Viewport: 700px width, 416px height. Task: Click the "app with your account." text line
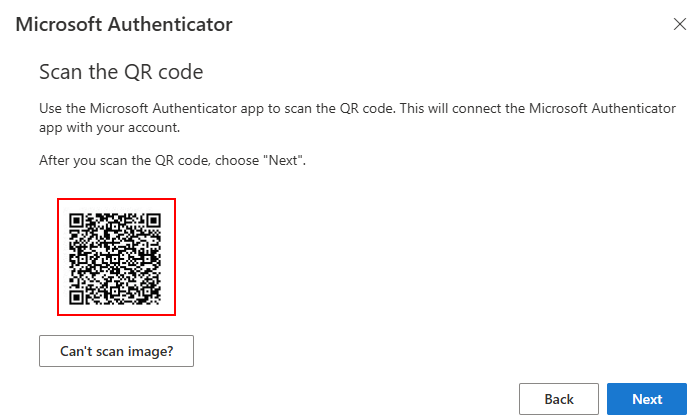click(109, 128)
